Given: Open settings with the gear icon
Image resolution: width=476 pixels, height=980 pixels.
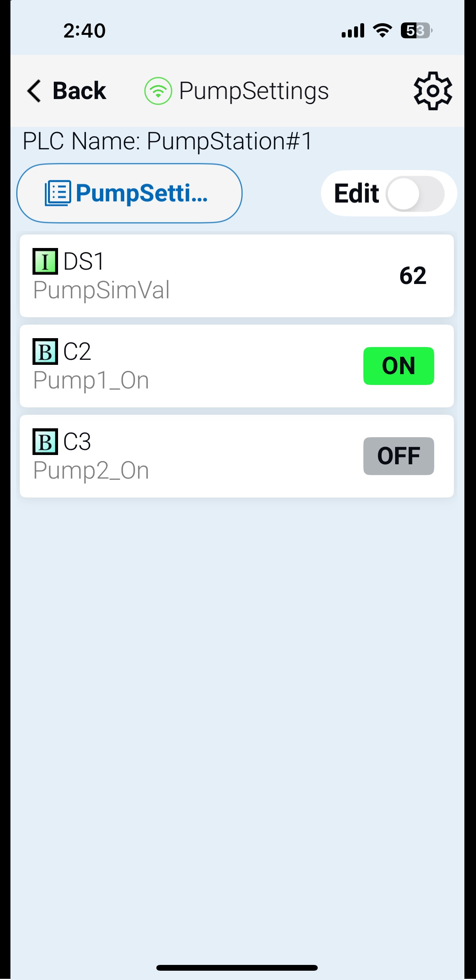Looking at the screenshot, I should tap(433, 91).
